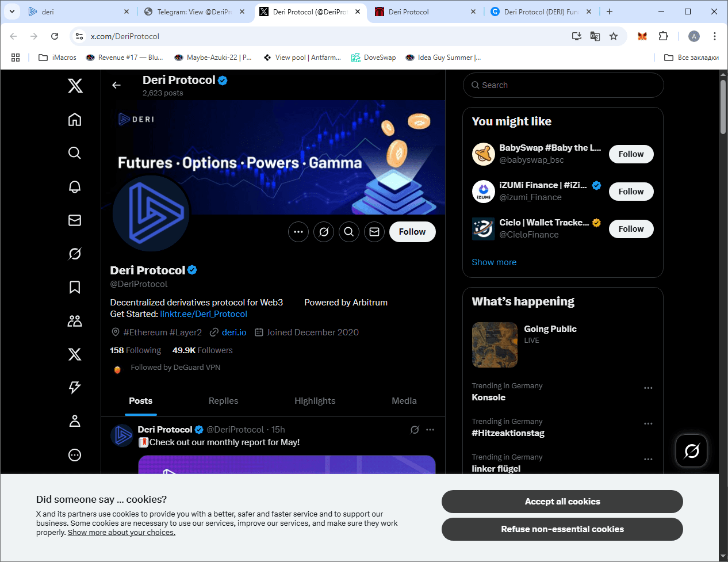Open Profile person icon in the sidebar
This screenshot has height=562, width=728.
tap(75, 421)
